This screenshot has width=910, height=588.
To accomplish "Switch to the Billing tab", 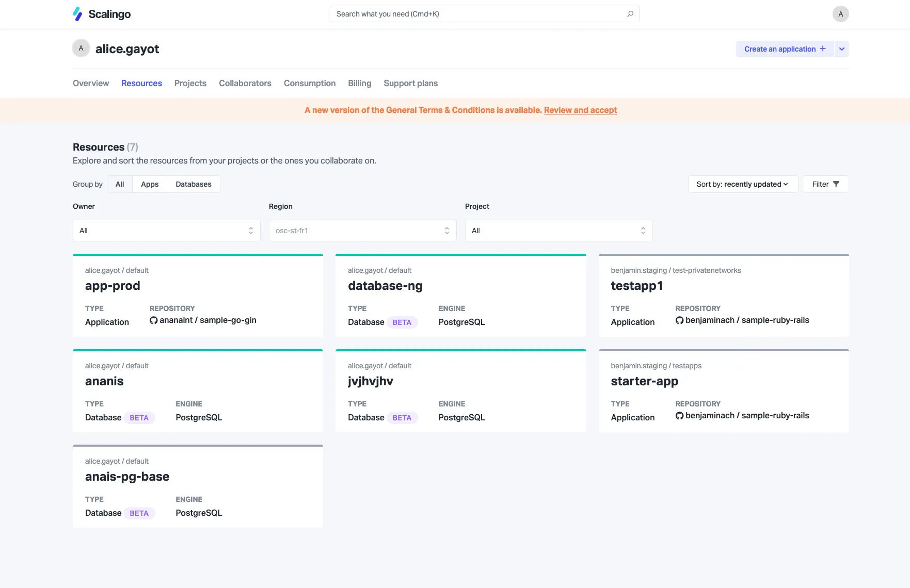I will [359, 83].
